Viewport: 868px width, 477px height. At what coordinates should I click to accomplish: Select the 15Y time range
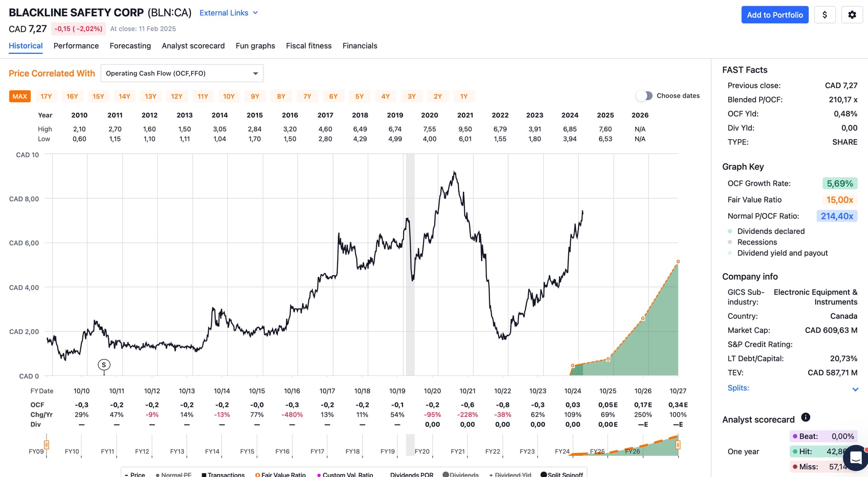[99, 96]
